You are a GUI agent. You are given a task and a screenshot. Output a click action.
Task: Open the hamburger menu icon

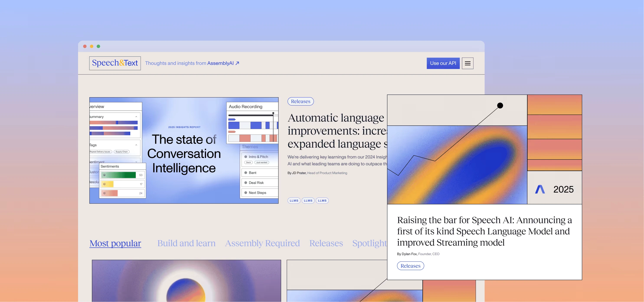click(467, 63)
